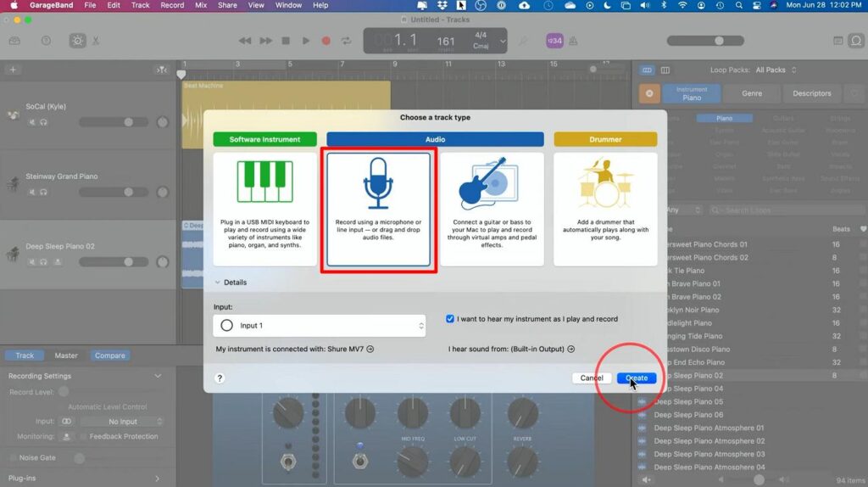The width and height of the screenshot is (868, 487).
Task: Toggle the Loop Browser icon
Action: tap(856, 41)
